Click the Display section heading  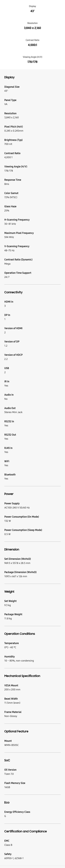[x=9, y=77]
